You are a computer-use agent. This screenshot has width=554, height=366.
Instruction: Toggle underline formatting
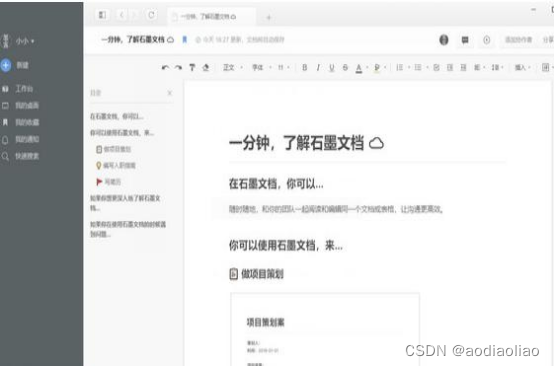pos(331,67)
